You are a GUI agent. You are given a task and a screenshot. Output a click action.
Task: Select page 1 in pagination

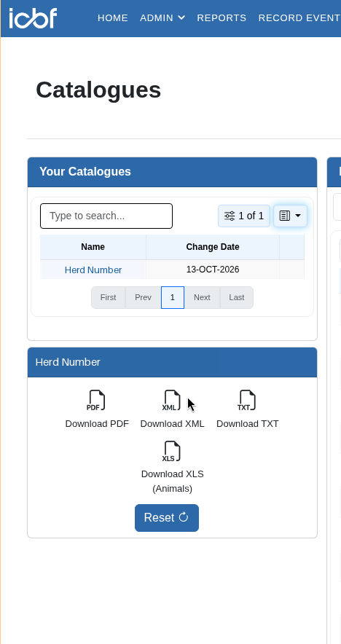tap(173, 297)
